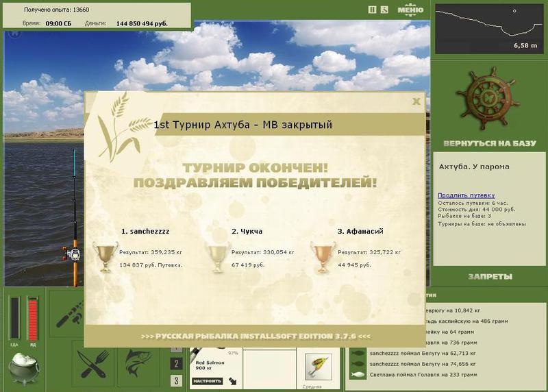Click 'Получено опыта: 13660' text
The width and height of the screenshot is (548, 392).
(56, 10)
